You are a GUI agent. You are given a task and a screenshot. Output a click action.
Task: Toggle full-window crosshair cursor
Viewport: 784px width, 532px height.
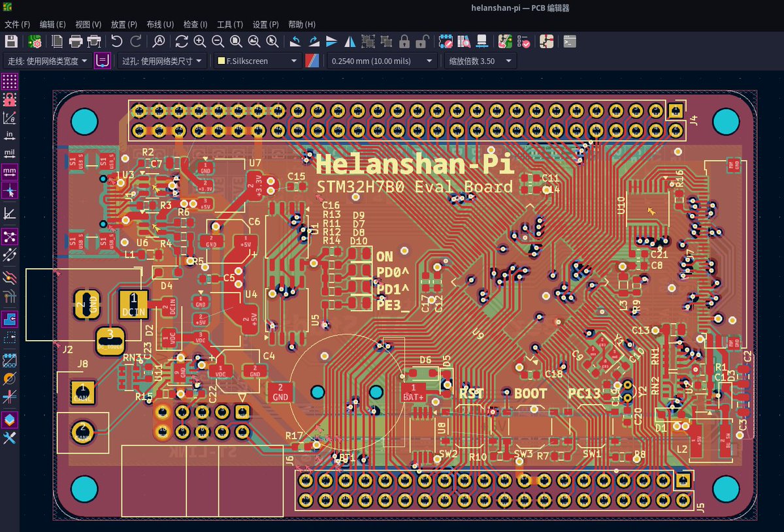click(9, 191)
